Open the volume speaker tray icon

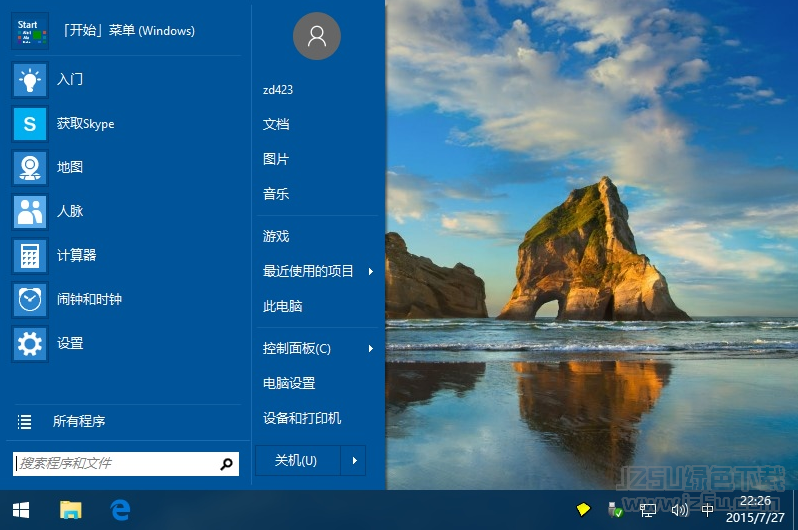pos(679,510)
